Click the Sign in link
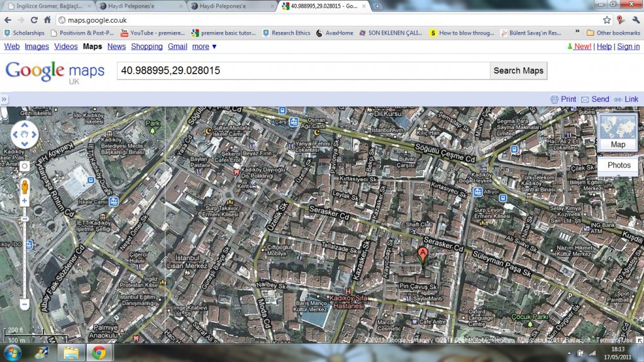Viewport: 644px width, 362px height. [628, 47]
